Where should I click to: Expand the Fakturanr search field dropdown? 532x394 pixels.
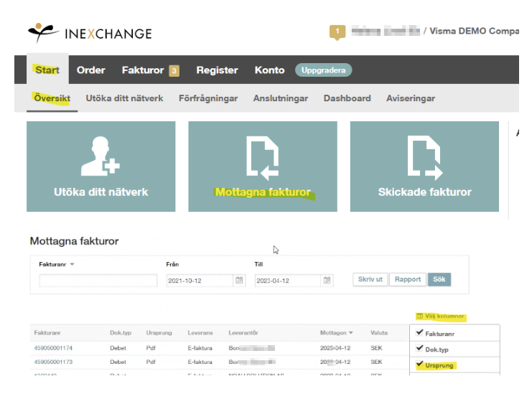(x=72, y=264)
